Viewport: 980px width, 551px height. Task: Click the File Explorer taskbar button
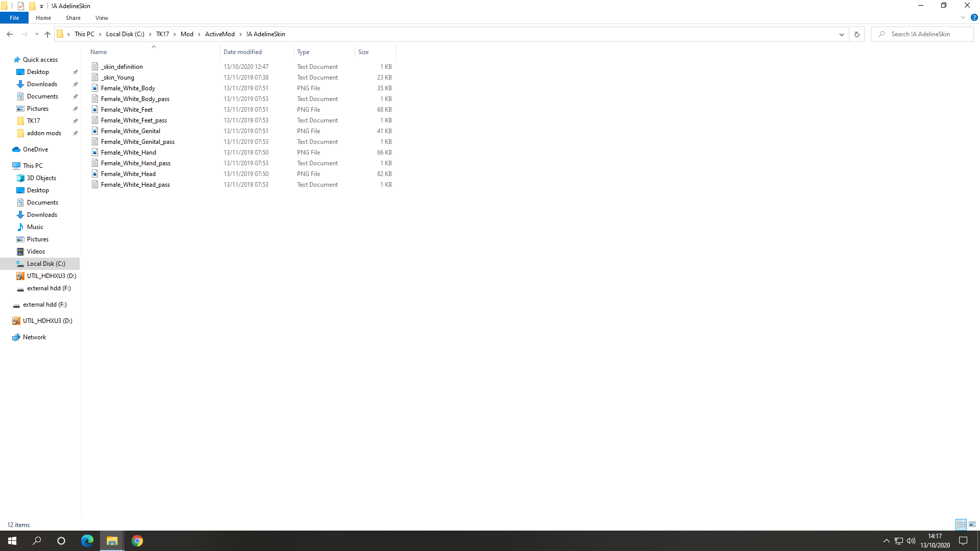point(112,540)
